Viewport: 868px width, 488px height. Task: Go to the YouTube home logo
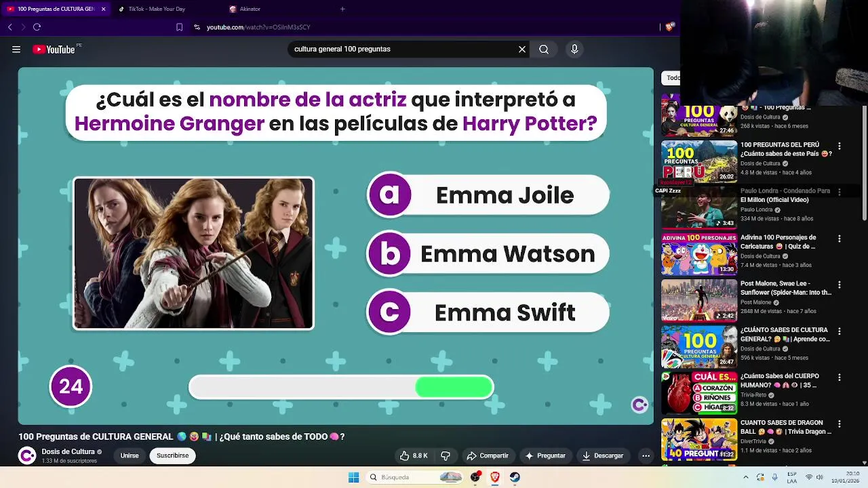[x=54, y=49]
